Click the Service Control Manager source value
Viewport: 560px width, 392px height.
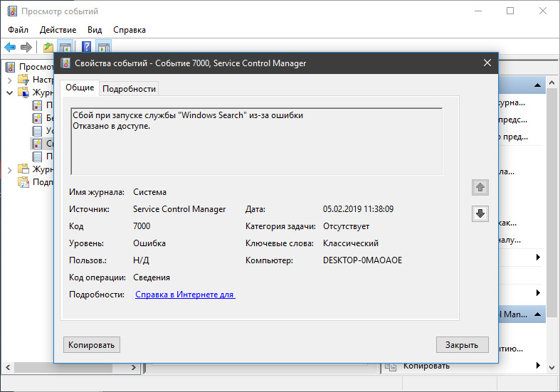[179, 209]
